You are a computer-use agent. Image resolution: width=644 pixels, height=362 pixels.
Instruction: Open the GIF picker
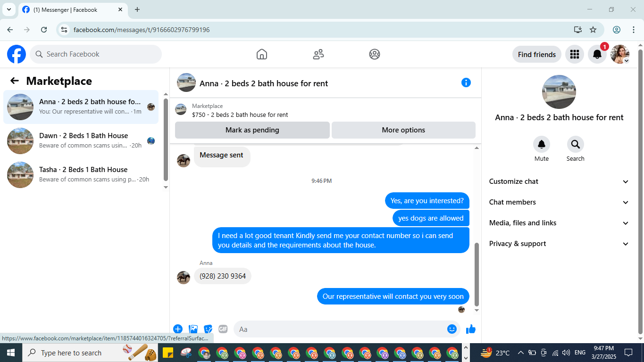pyautogui.click(x=223, y=329)
